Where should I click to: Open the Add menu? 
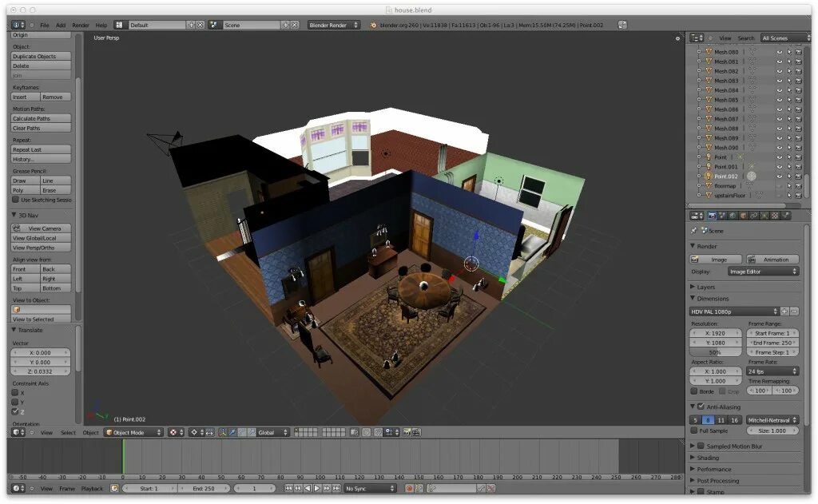(x=61, y=25)
